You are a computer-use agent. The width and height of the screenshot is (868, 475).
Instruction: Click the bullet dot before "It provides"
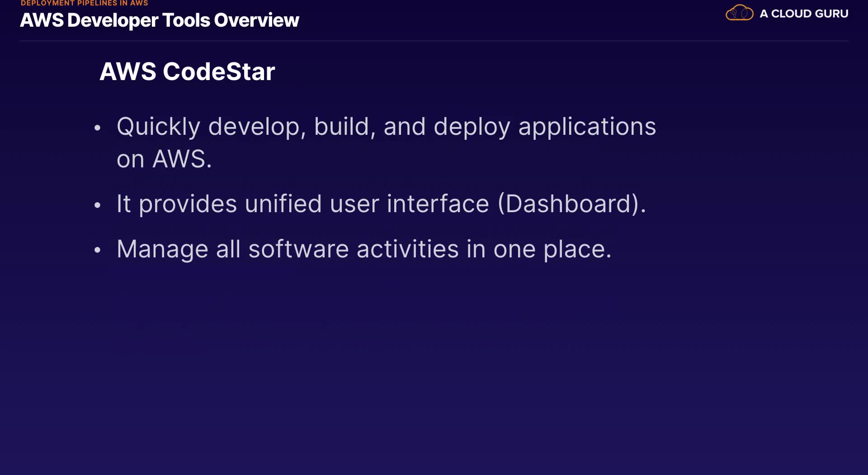(x=97, y=205)
